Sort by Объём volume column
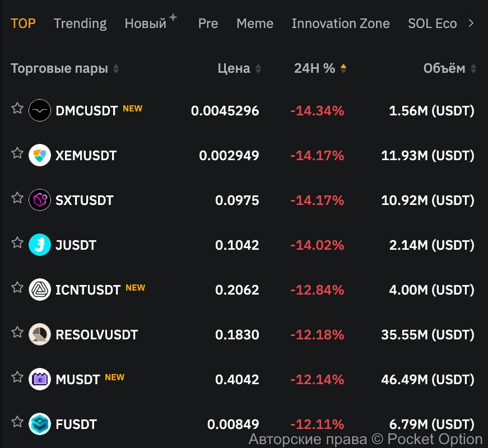This screenshot has width=488, height=448. [473, 69]
